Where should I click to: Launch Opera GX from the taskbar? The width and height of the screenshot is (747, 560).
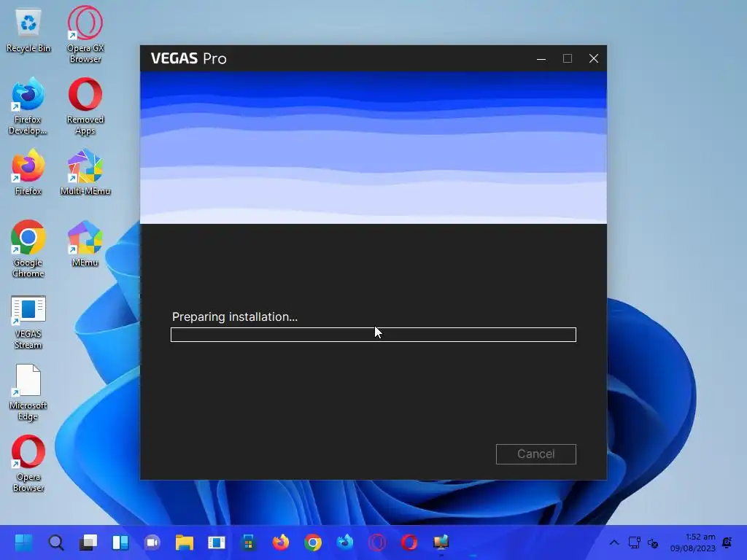point(377,542)
